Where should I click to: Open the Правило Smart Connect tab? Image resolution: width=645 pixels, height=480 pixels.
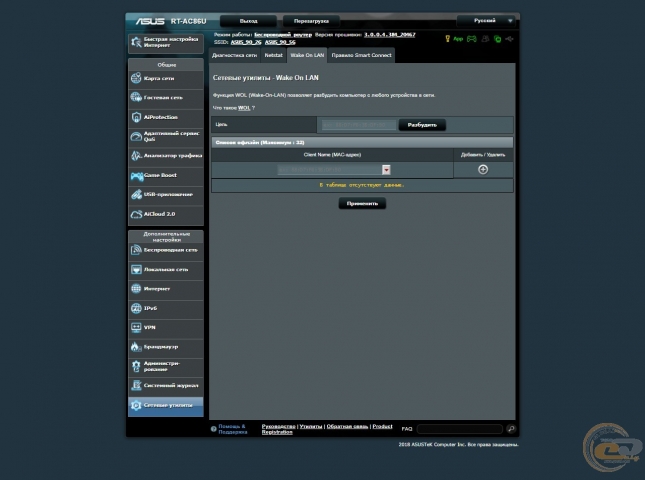click(x=362, y=55)
